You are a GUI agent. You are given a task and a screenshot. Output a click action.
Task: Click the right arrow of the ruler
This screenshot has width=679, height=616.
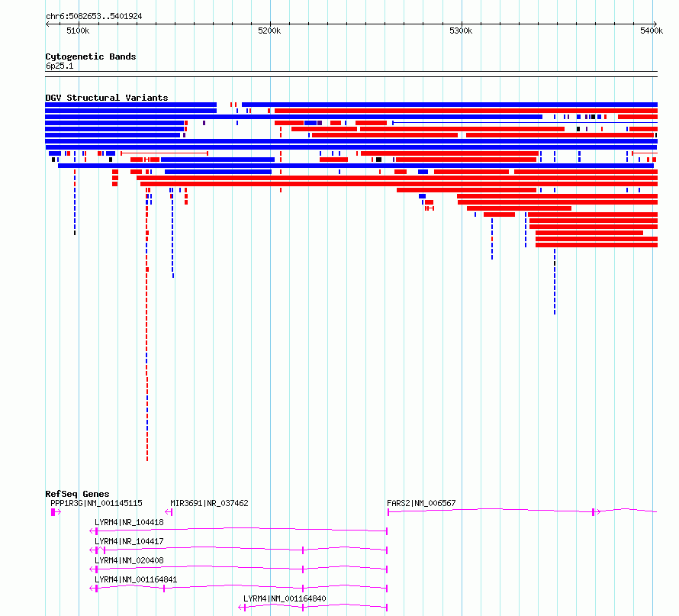coord(655,24)
